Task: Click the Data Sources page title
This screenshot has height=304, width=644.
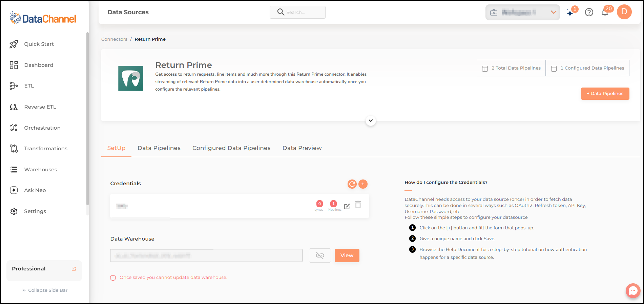Action: [128, 12]
